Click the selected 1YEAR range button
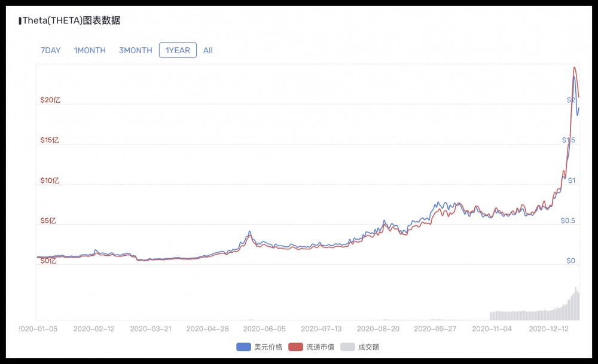This screenshot has width=598, height=364. (x=178, y=50)
